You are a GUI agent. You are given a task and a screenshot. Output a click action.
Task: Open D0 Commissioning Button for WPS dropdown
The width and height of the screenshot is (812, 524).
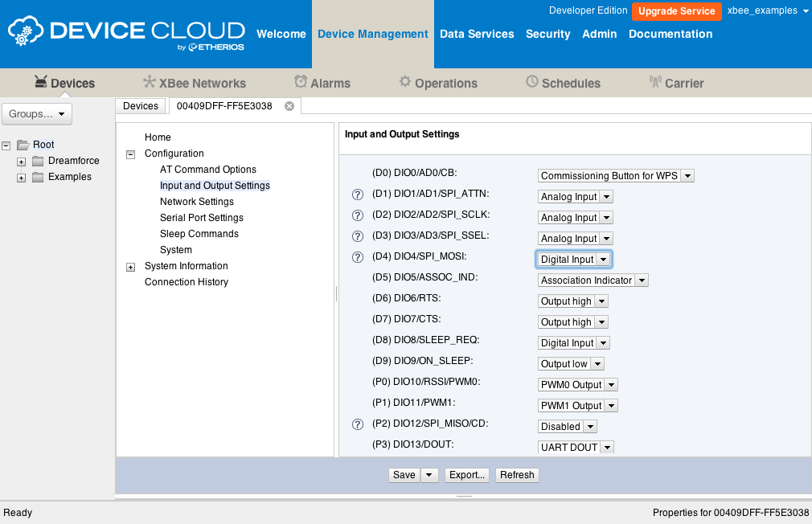(616, 175)
